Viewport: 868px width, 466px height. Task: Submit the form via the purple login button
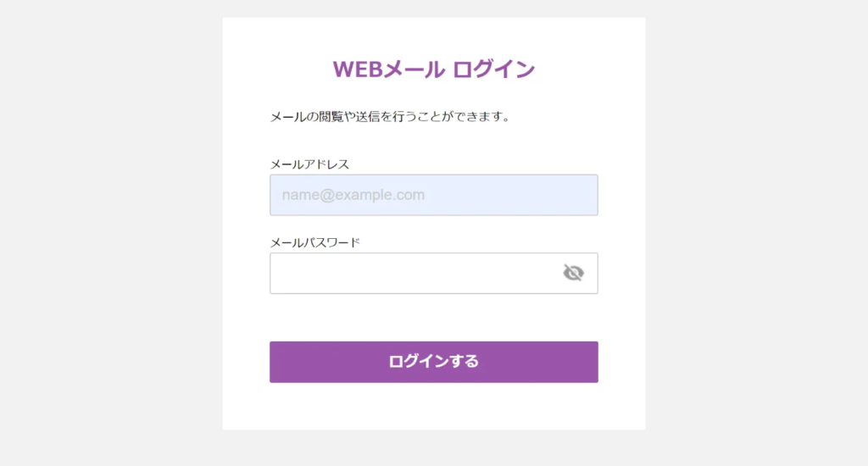pos(433,362)
